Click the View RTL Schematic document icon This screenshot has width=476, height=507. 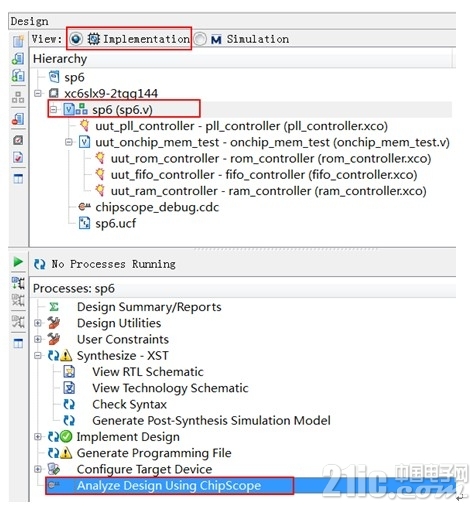pyautogui.click(x=69, y=371)
